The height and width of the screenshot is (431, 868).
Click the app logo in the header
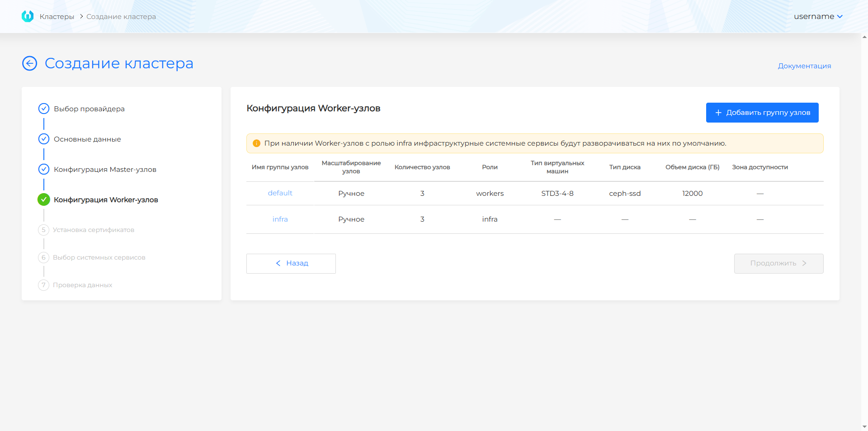[x=28, y=16]
